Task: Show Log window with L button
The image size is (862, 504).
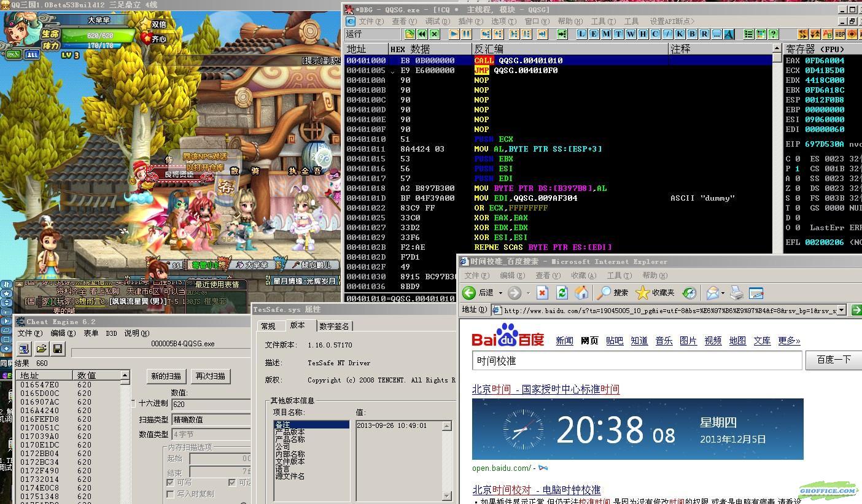Action: click(x=581, y=34)
